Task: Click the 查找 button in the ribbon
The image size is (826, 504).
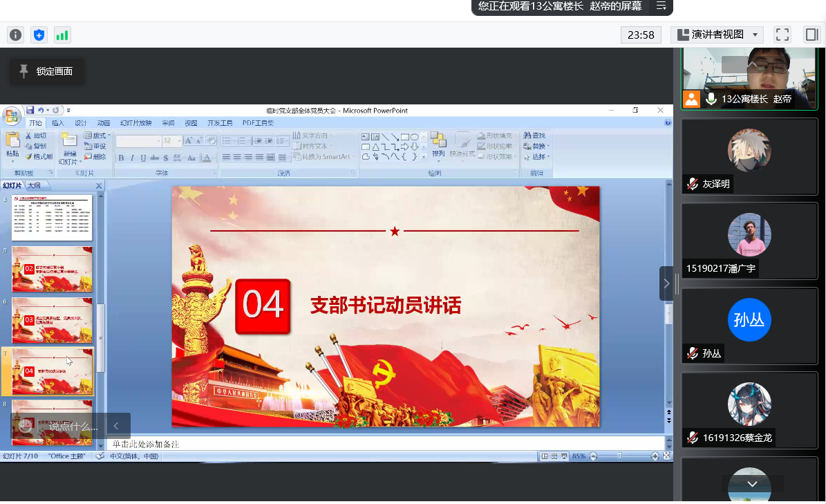Action: point(534,136)
